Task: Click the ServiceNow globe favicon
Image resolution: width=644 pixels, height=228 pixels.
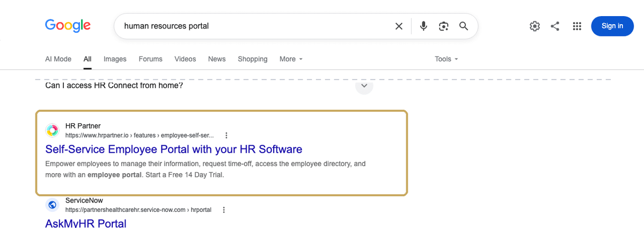Action: pyautogui.click(x=52, y=205)
